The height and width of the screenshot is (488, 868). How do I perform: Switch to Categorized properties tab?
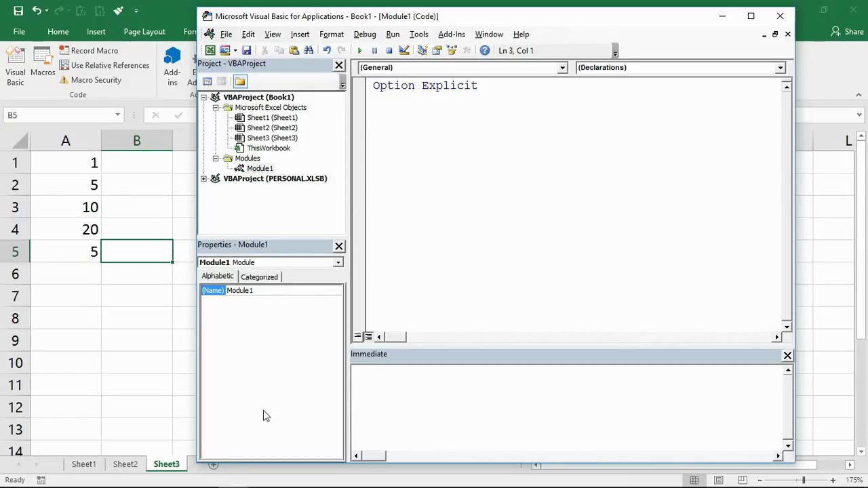259,277
